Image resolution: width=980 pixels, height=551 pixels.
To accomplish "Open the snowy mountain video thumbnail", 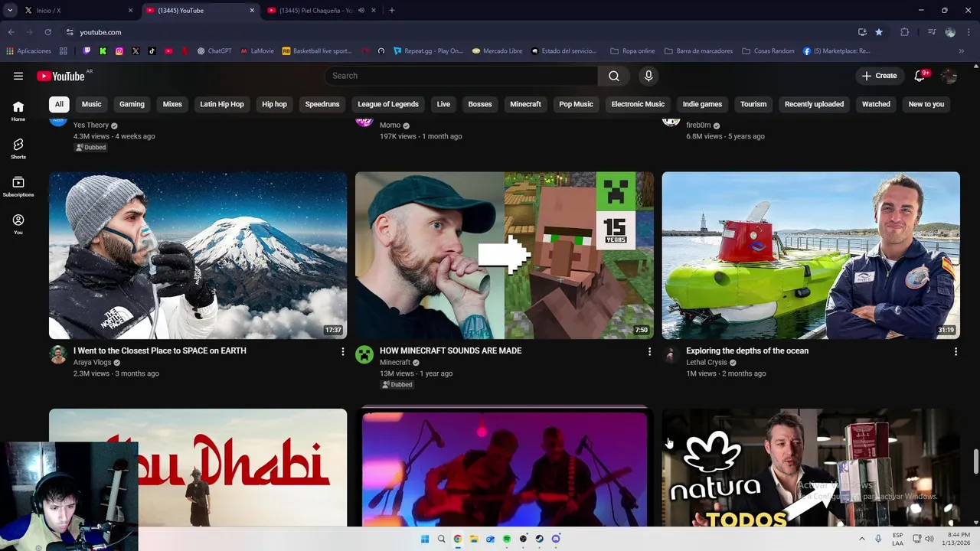I will click(x=198, y=255).
